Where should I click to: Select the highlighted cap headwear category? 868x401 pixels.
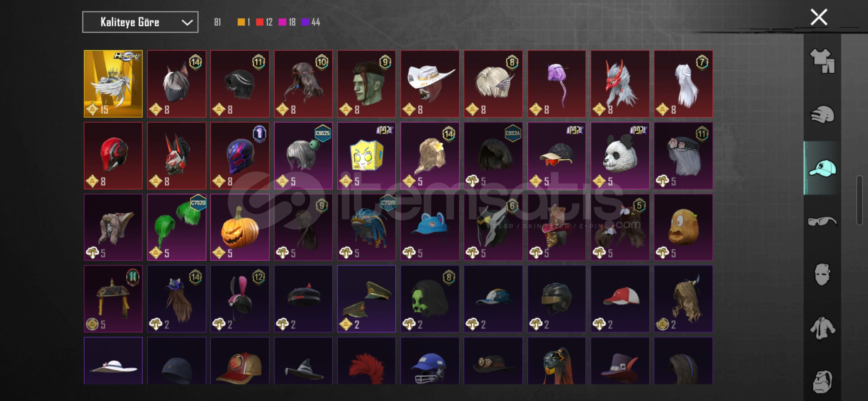click(x=822, y=168)
